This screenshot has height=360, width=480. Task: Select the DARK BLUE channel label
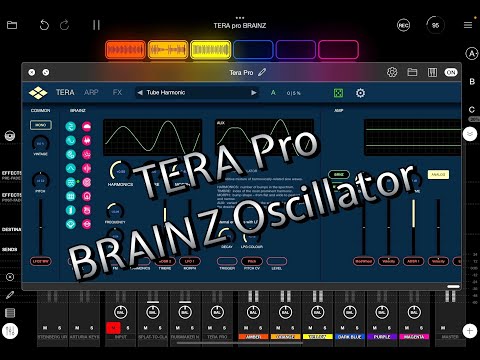coord(350,337)
